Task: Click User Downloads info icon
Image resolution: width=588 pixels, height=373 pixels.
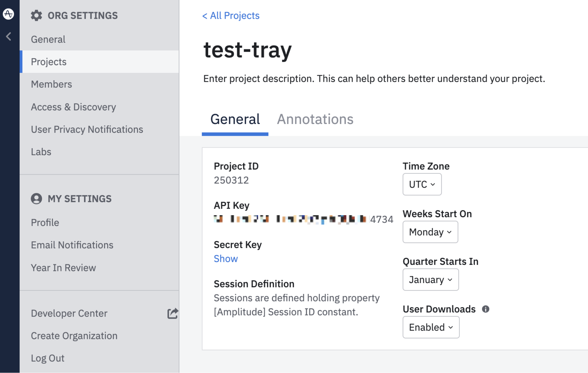Action: [485, 309]
